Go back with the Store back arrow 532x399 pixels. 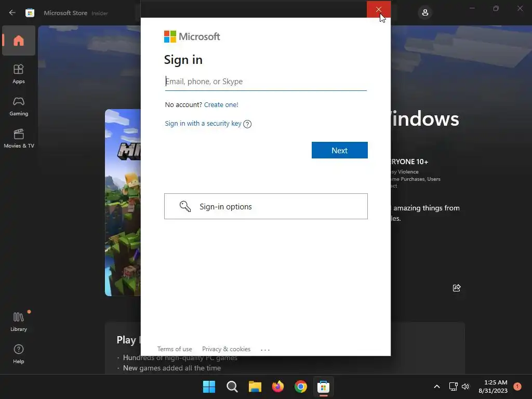(12, 12)
